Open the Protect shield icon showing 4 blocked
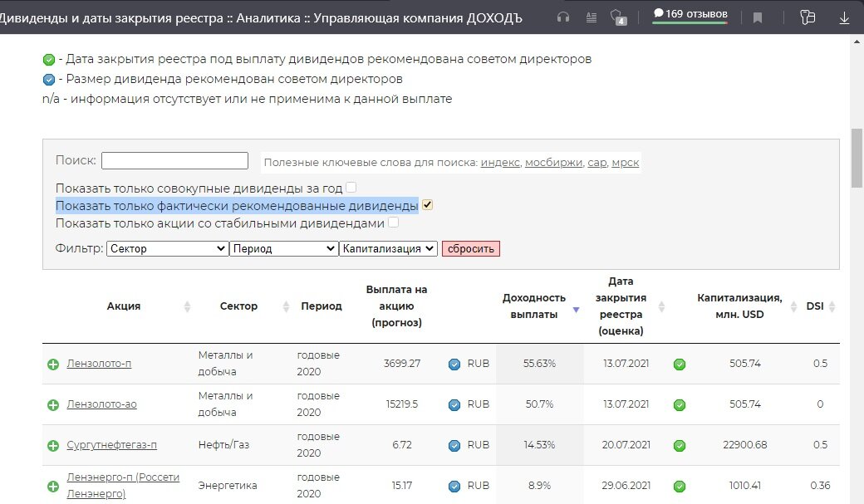864x504 pixels. [618, 17]
